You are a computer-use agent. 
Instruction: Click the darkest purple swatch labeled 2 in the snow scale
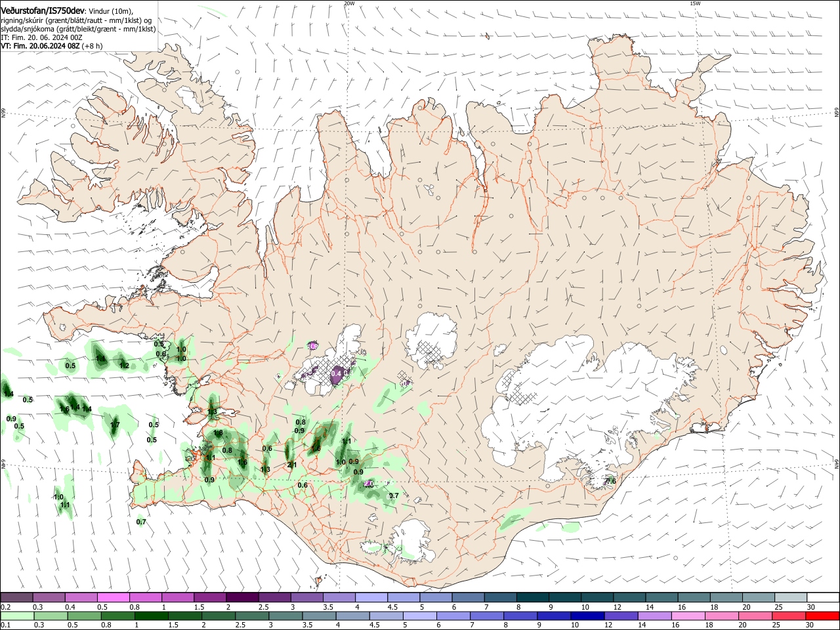242,598
